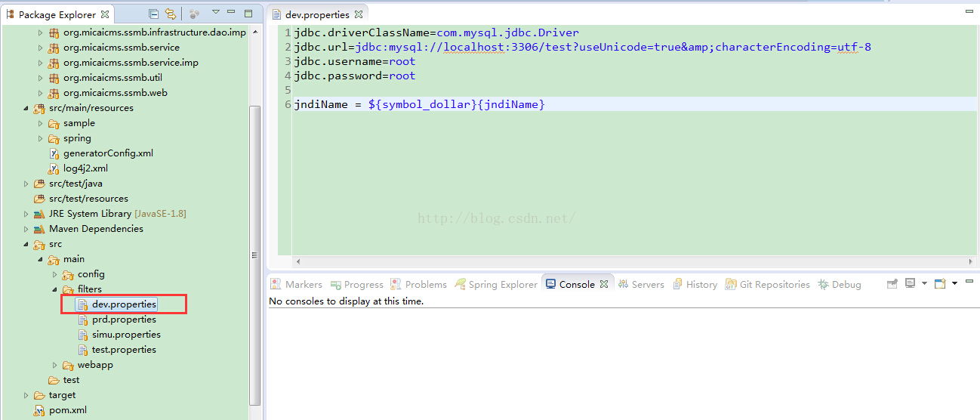Collapse the filters folder
This screenshot has height=420, width=980.
pos(55,289)
